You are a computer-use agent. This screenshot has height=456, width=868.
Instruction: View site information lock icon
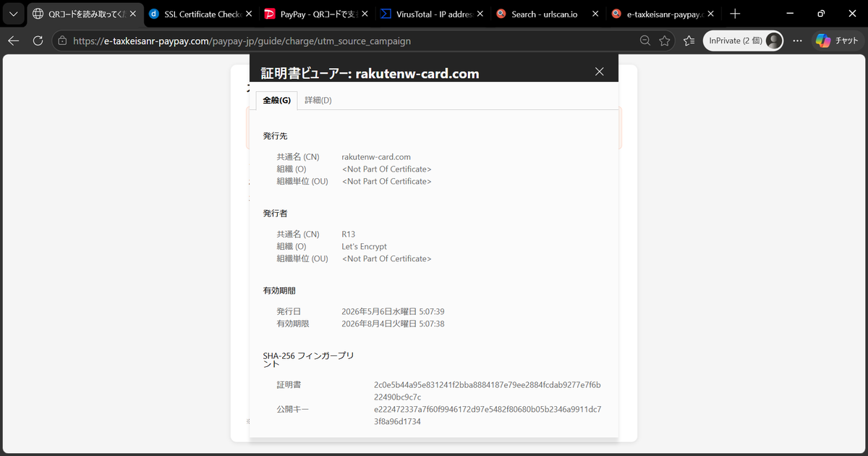(x=62, y=41)
